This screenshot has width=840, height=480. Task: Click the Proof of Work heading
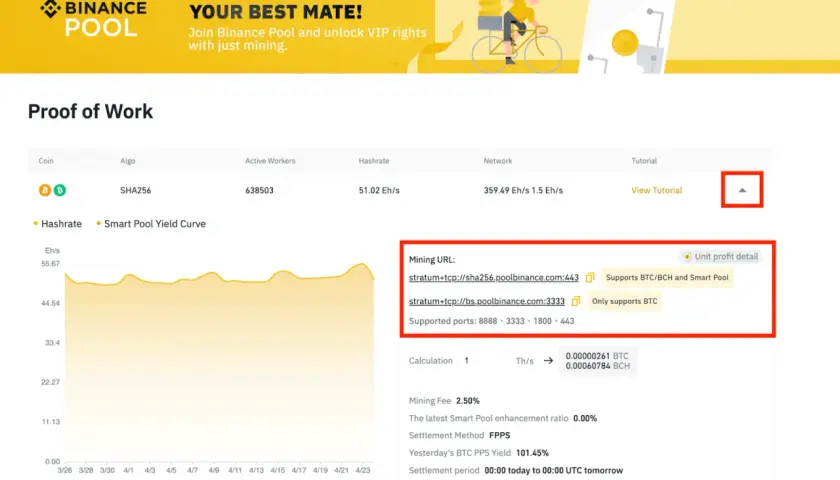click(x=91, y=111)
